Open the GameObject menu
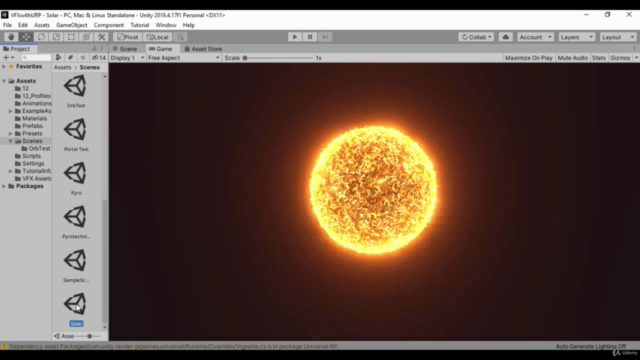This screenshot has width=640, height=360. [x=72, y=25]
